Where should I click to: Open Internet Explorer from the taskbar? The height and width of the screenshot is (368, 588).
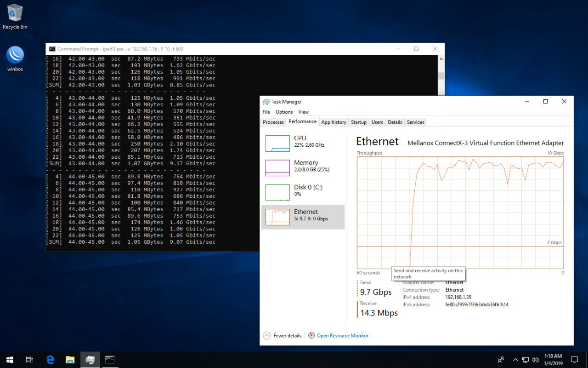tap(50, 360)
